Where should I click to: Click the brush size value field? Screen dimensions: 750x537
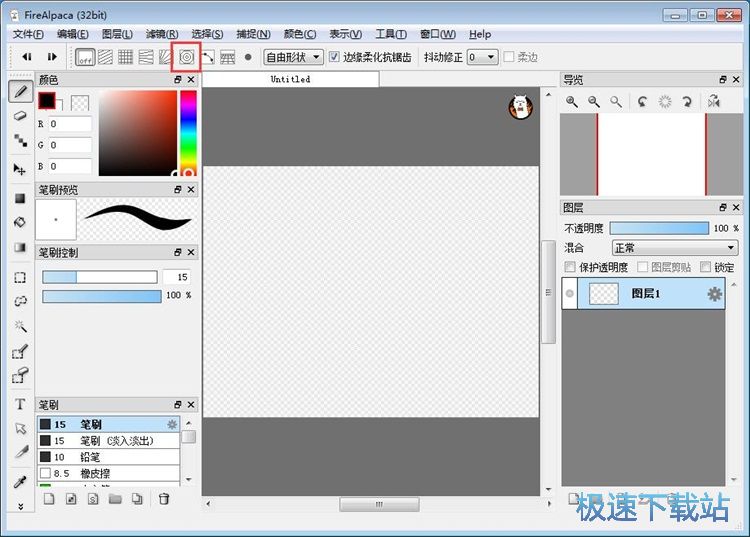click(x=177, y=277)
